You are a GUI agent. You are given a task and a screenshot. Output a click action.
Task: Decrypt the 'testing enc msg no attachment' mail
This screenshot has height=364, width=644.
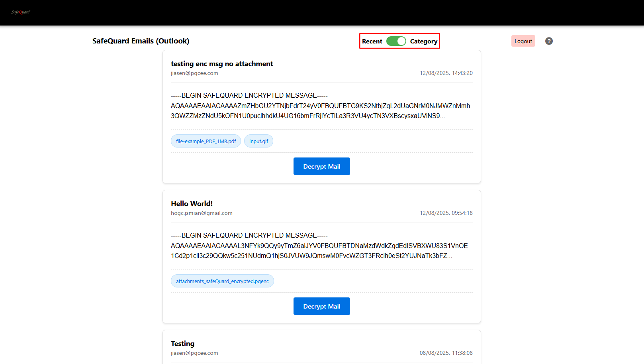(x=321, y=166)
